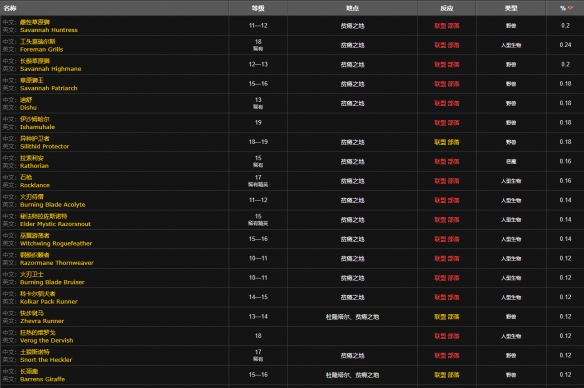Open the Savannah Huntress entry

(x=49, y=30)
